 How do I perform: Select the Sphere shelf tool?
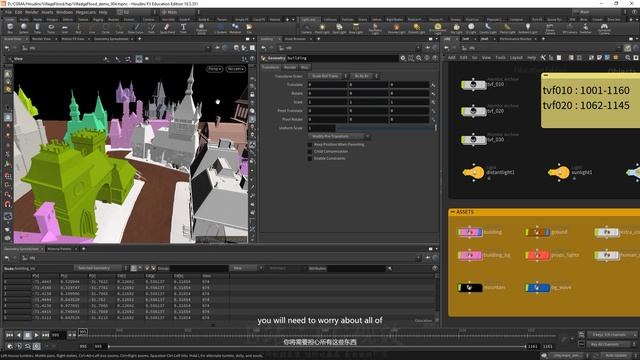(24, 28)
